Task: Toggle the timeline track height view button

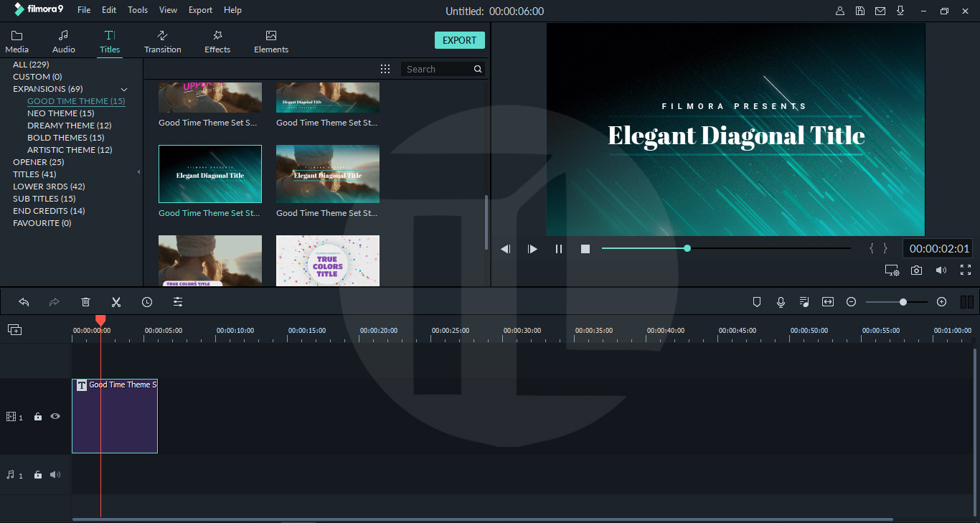Action: click(966, 302)
